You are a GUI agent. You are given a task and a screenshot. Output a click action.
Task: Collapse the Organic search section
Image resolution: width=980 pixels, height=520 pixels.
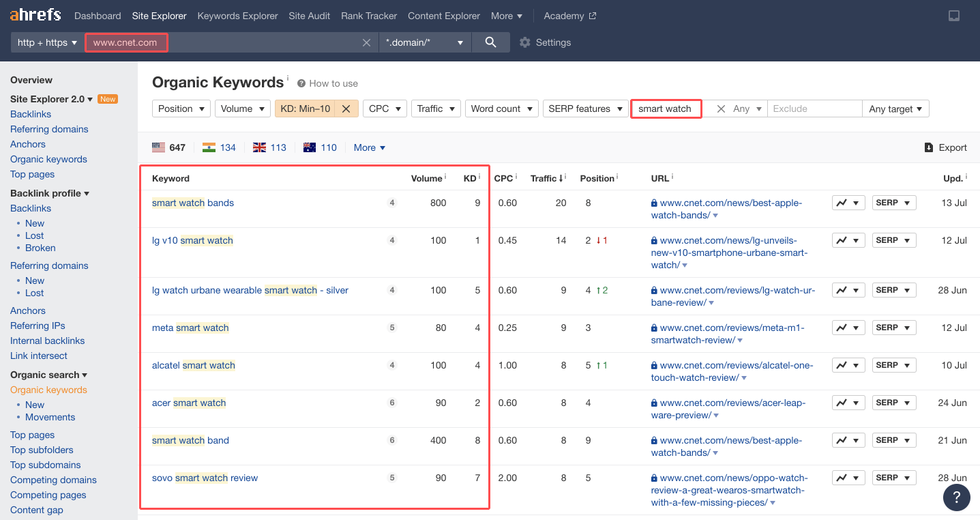point(49,375)
